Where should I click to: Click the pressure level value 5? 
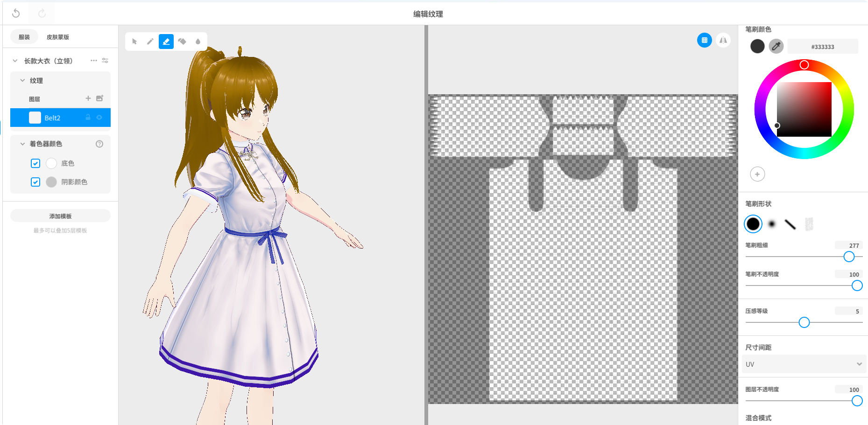pos(849,311)
